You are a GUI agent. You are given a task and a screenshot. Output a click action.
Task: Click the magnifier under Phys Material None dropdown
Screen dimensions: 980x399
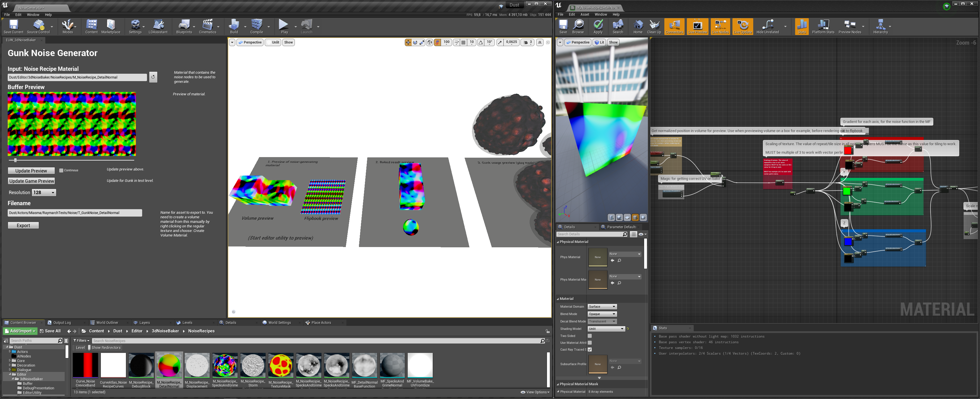[x=619, y=261]
